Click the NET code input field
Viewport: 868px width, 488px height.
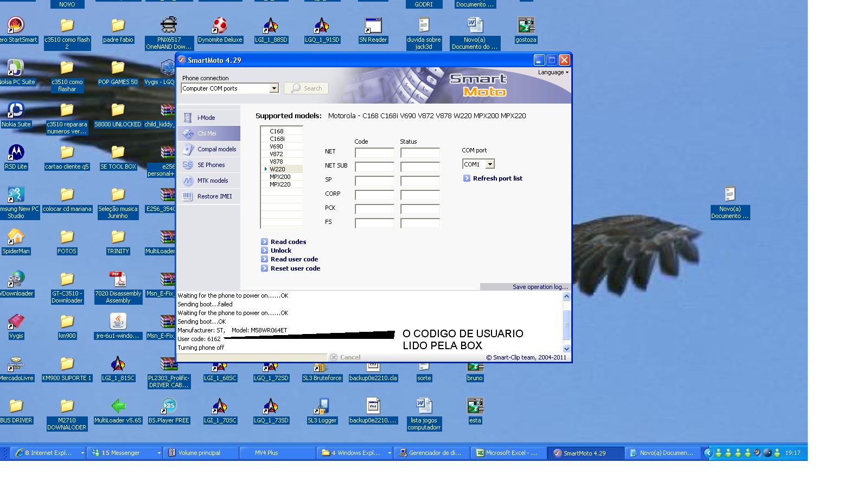(x=374, y=153)
